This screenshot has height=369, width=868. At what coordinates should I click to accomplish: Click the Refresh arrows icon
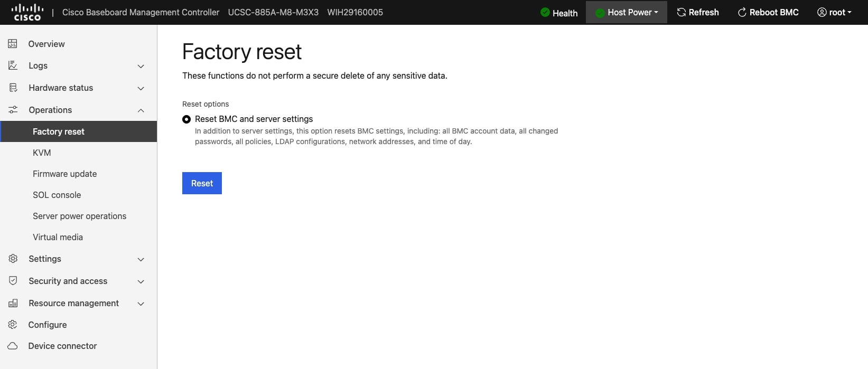[682, 12]
